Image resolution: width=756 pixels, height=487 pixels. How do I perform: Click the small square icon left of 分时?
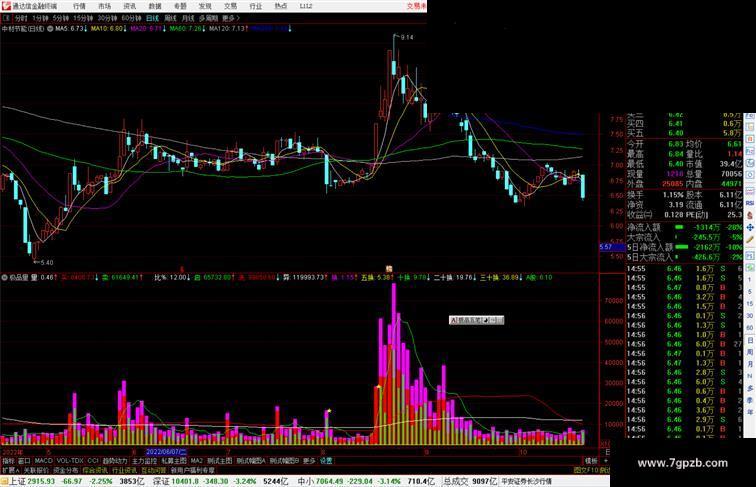6,18
